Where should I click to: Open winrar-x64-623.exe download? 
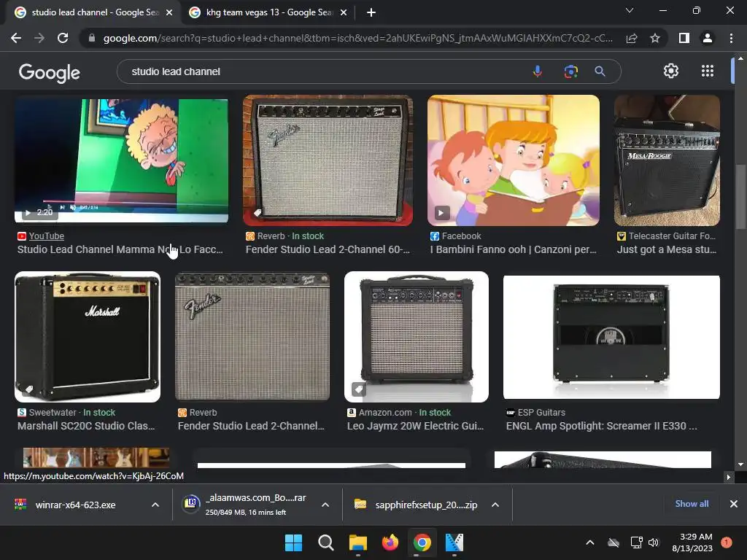(75, 505)
